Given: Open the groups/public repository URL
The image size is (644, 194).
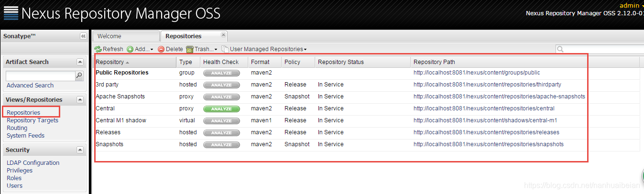Looking at the screenshot, I should [x=477, y=73].
